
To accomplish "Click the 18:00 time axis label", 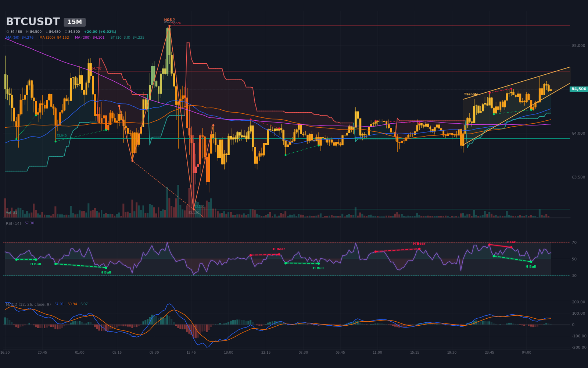I will point(229,353).
